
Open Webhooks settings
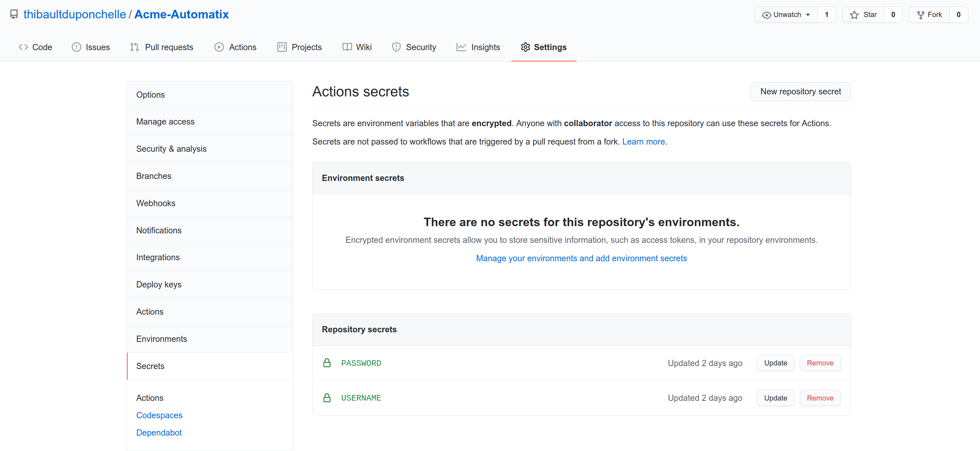[x=210, y=203]
